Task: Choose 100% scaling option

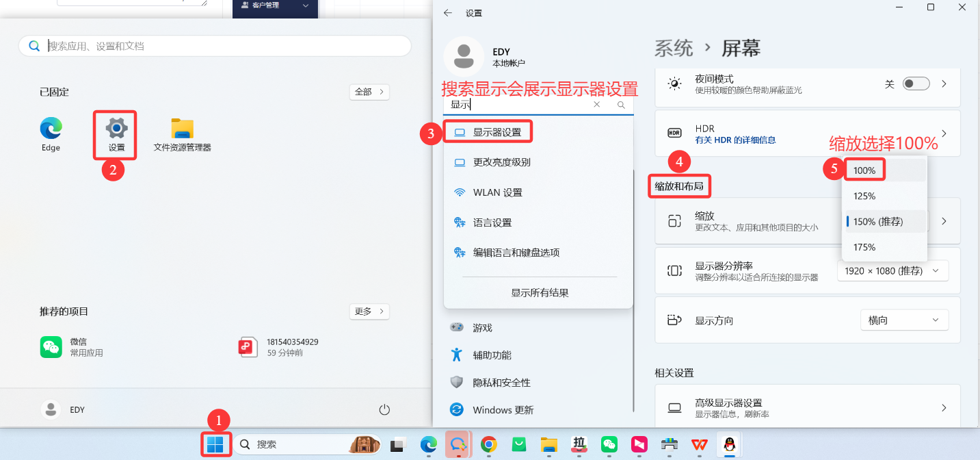Action: 884,170
